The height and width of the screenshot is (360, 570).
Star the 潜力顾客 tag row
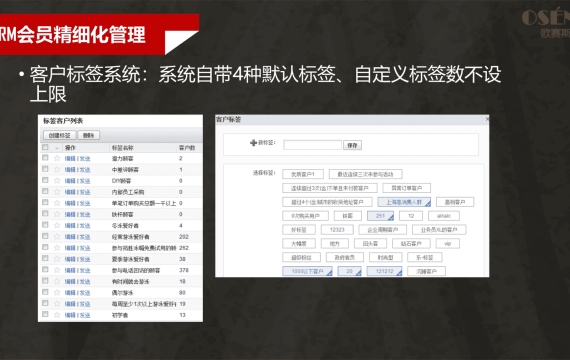click(57, 158)
